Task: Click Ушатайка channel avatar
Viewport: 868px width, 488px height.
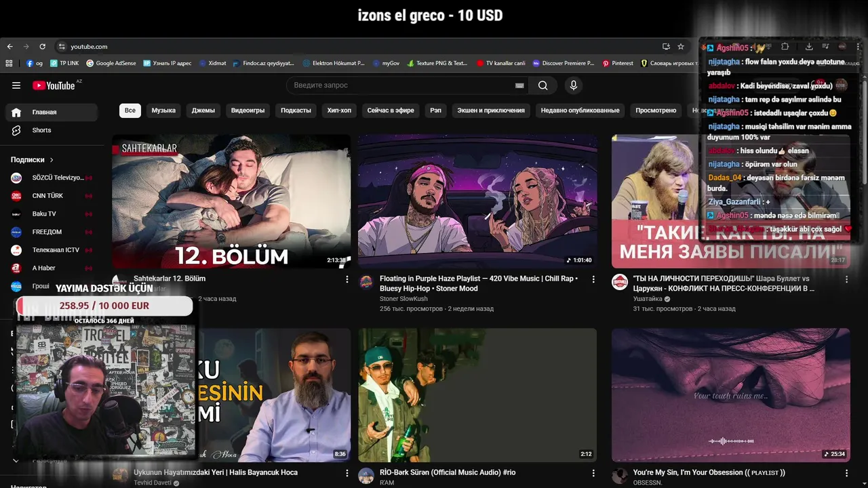Action: pos(620,283)
